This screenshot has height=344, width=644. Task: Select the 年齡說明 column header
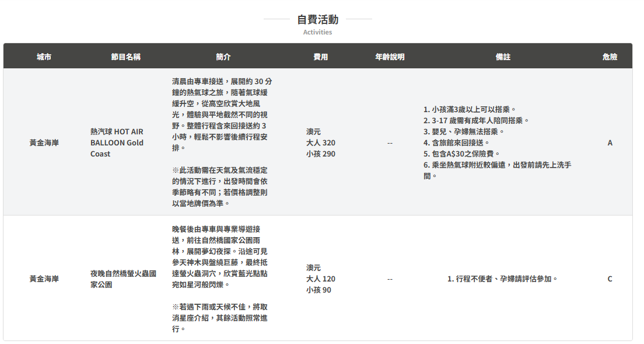coord(390,57)
